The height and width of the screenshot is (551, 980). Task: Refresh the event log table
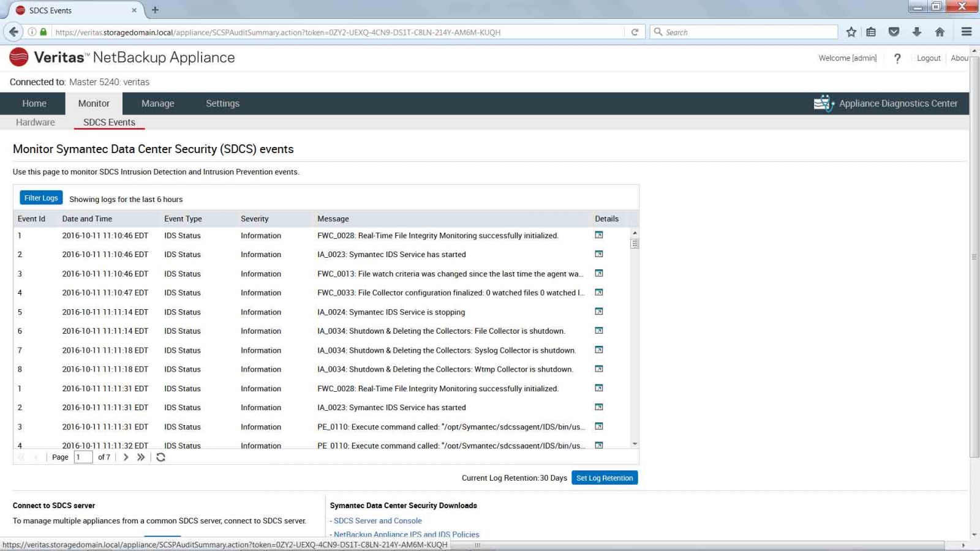pyautogui.click(x=160, y=457)
